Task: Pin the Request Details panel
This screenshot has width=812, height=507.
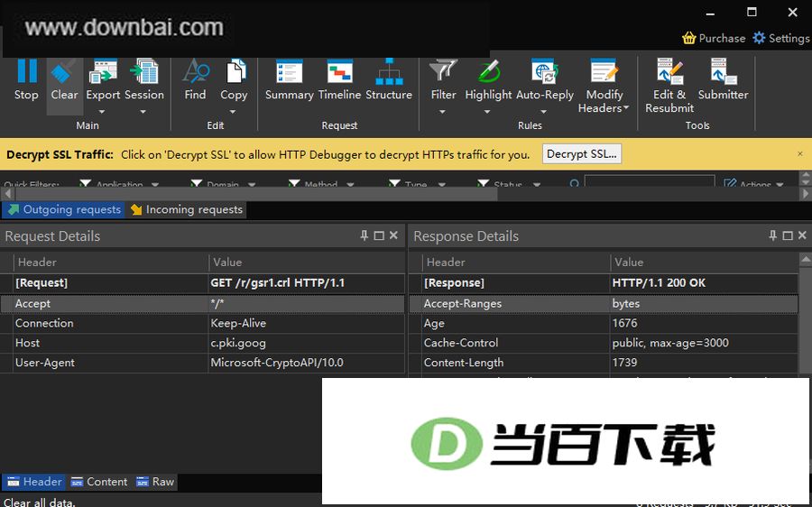Action: pyautogui.click(x=364, y=235)
